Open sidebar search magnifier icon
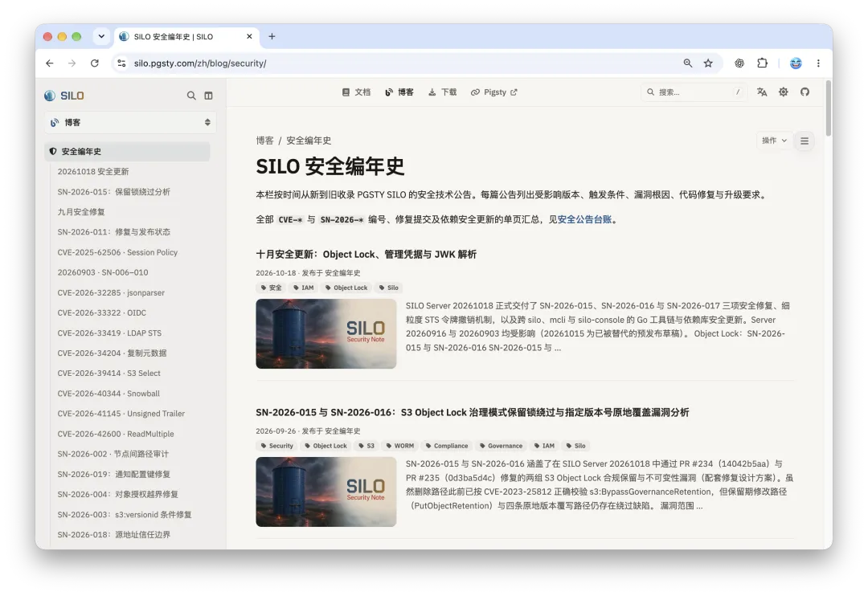Screen dimensions: 868x596 click(191, 96)
